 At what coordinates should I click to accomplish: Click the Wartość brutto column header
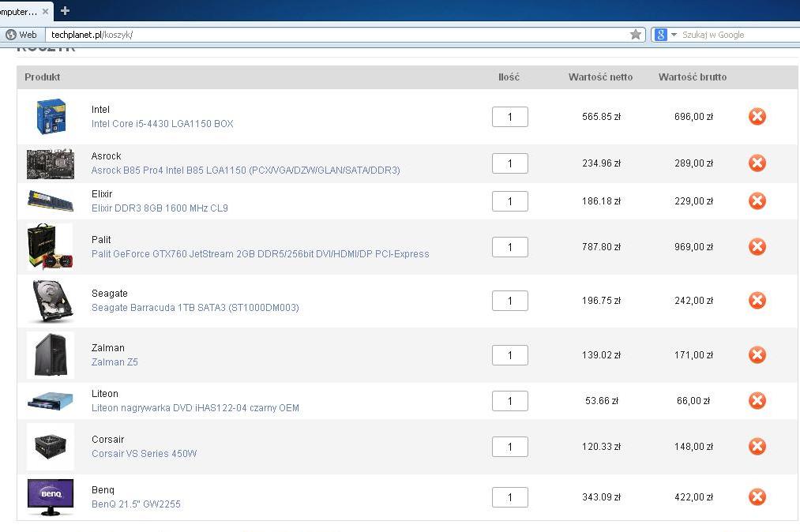coord(693,77)
